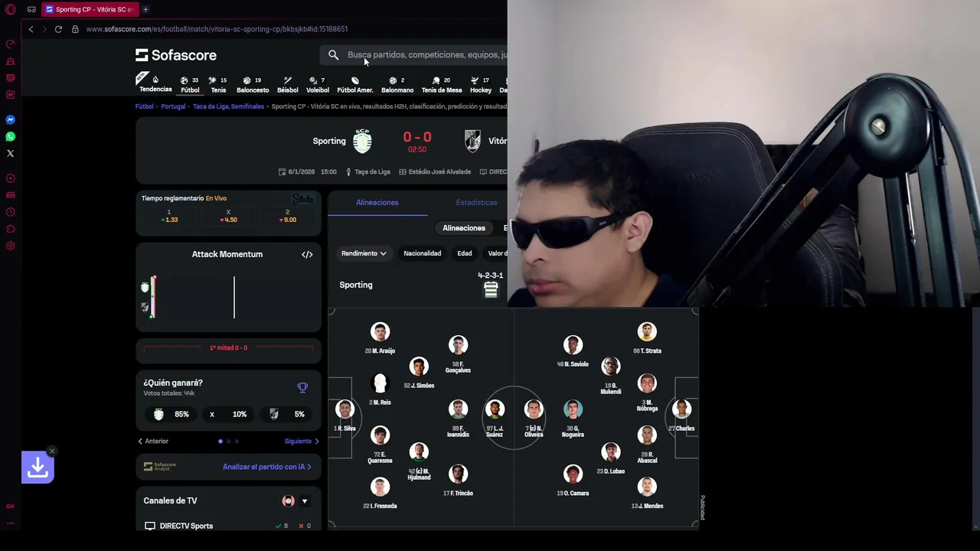Click the 1ª mitad 0 - 0 progress bar

228,348
